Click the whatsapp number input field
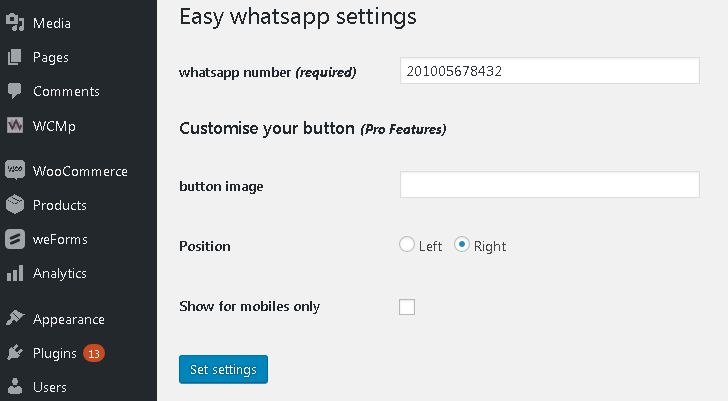 (549, 71)
